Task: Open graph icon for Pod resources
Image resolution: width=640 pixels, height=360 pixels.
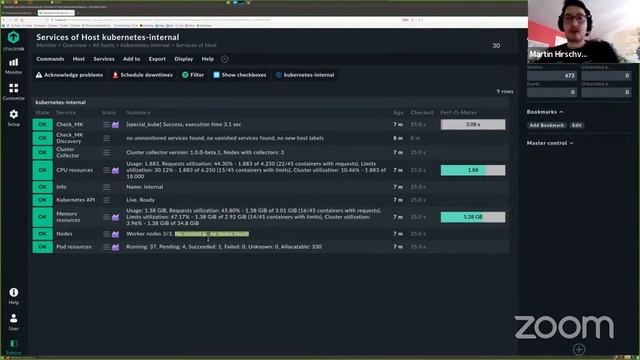Action: coord(116,247)
